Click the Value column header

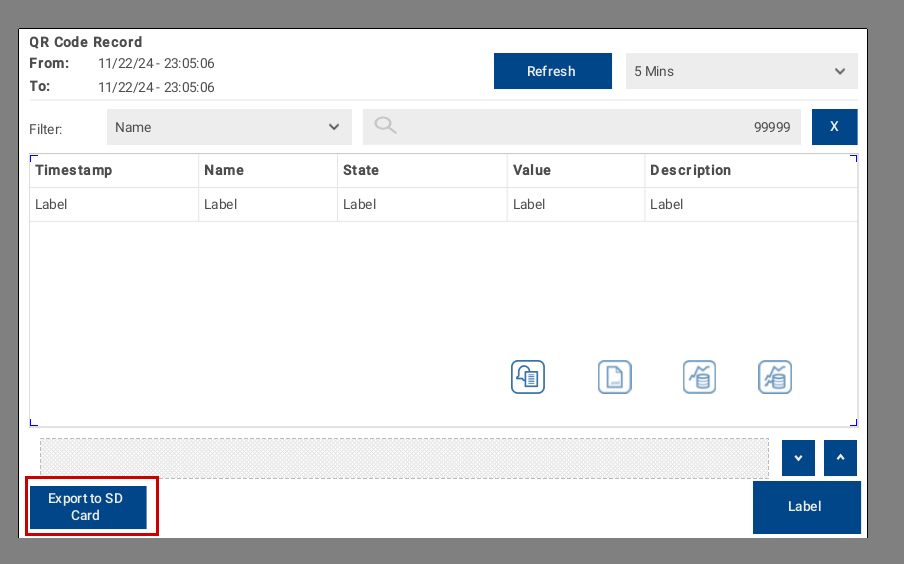tap(576, 171)
